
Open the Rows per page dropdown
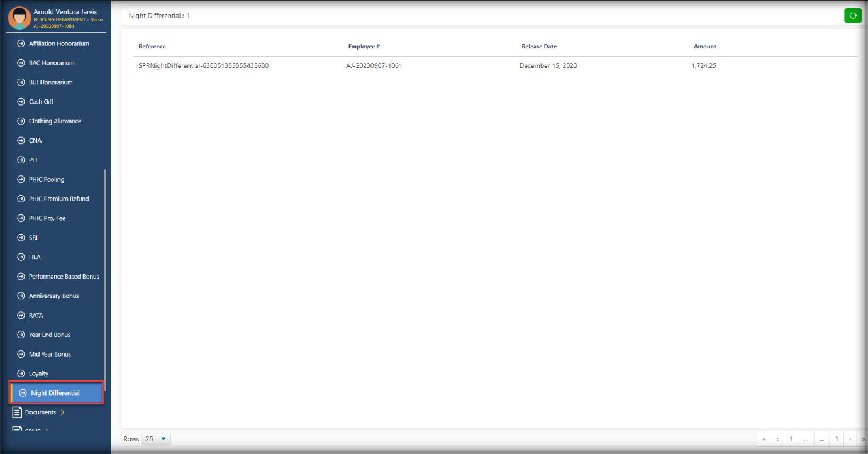(156, 439)
